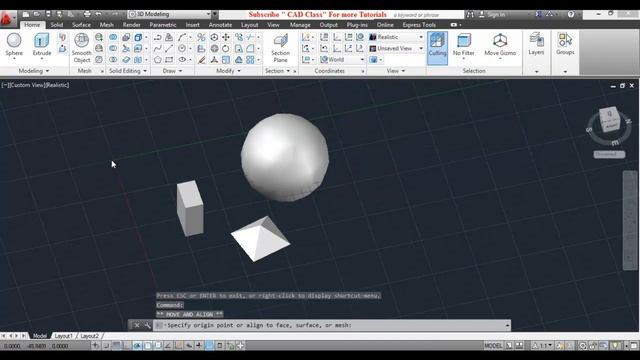Click the Print icon in quick access toolbar

[x=87, y=14]
